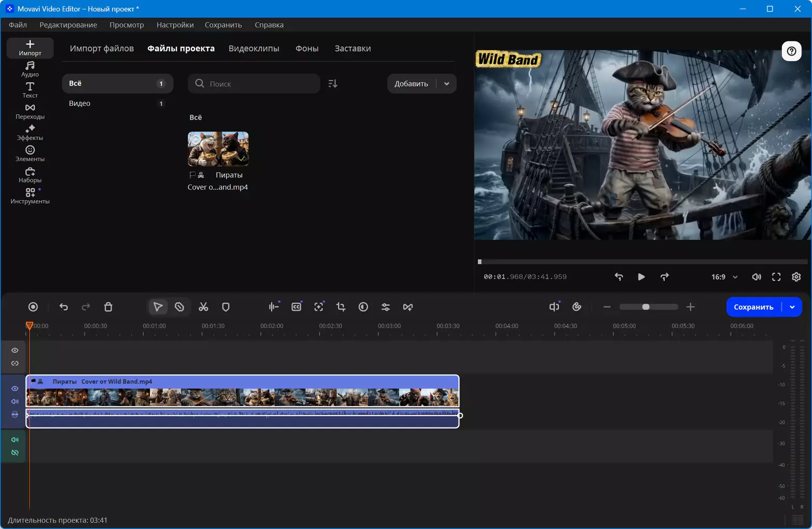
Task: Open the Редактирование menu
Action: coord(68,25)
